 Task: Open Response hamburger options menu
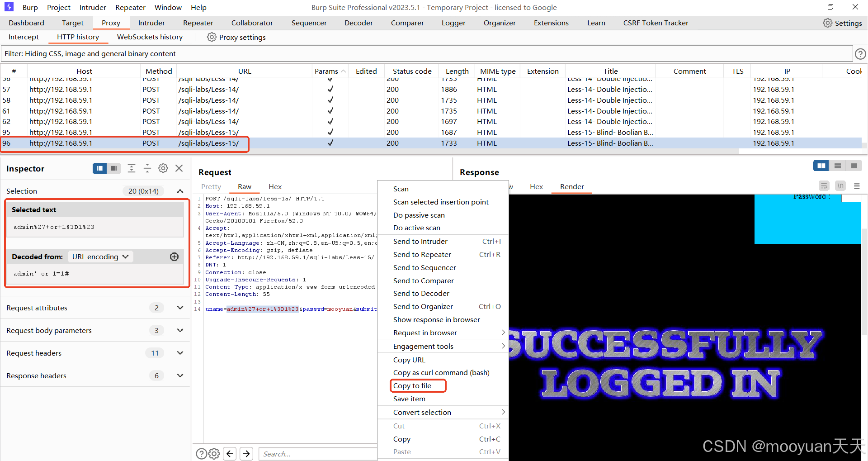point(857,186)
